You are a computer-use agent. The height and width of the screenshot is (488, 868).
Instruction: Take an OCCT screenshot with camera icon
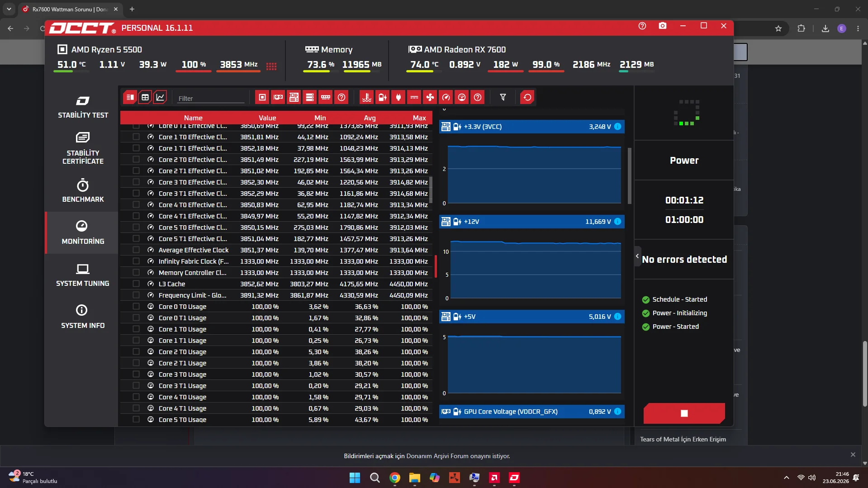pyautogui.click(x=663, y=26)
